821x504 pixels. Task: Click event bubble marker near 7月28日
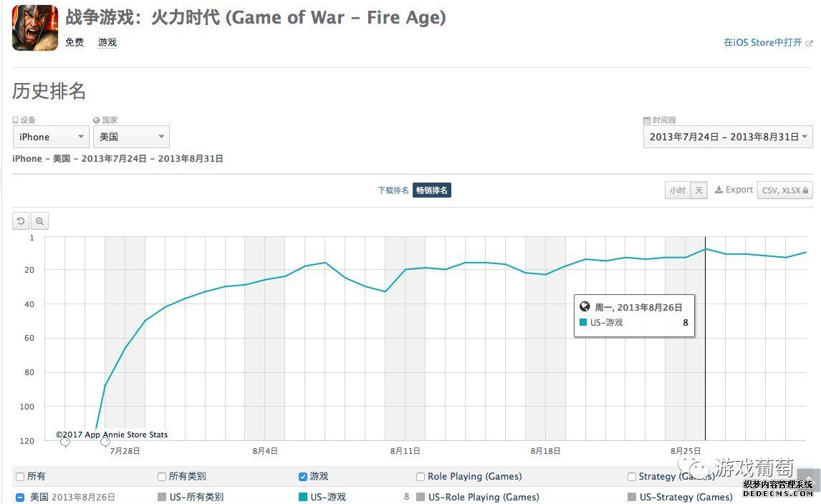105,442
